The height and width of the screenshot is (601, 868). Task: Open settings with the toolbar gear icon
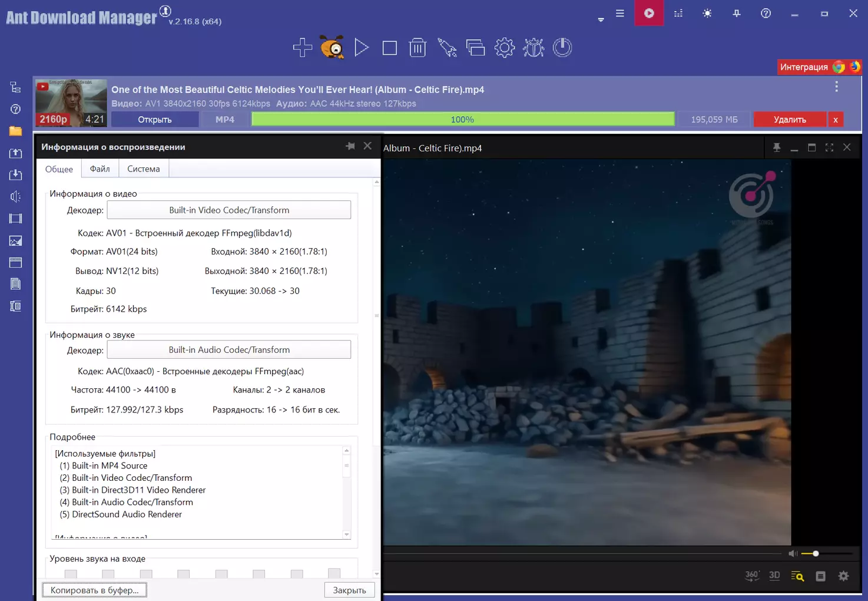[504, 48]
